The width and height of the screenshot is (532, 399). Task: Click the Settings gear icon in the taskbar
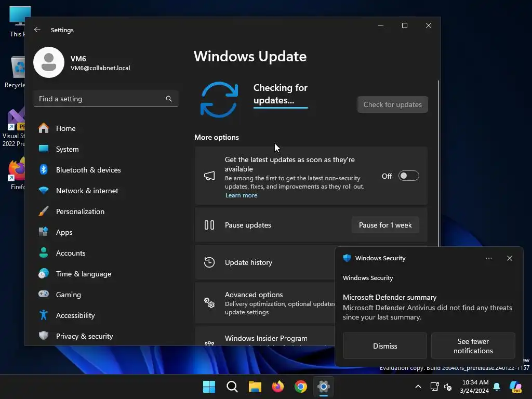324,387
